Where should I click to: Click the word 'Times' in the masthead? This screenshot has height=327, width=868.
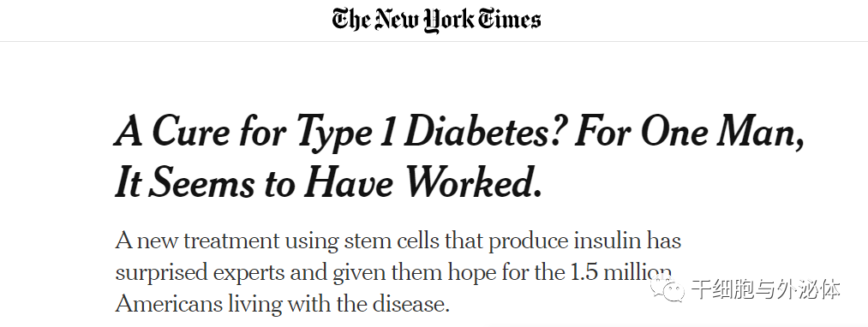509,20
